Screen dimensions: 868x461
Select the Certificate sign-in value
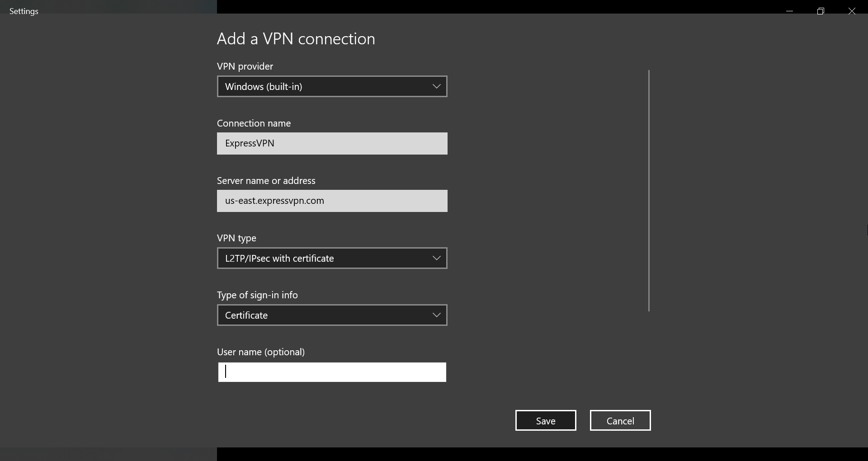(x=246, y=315)
